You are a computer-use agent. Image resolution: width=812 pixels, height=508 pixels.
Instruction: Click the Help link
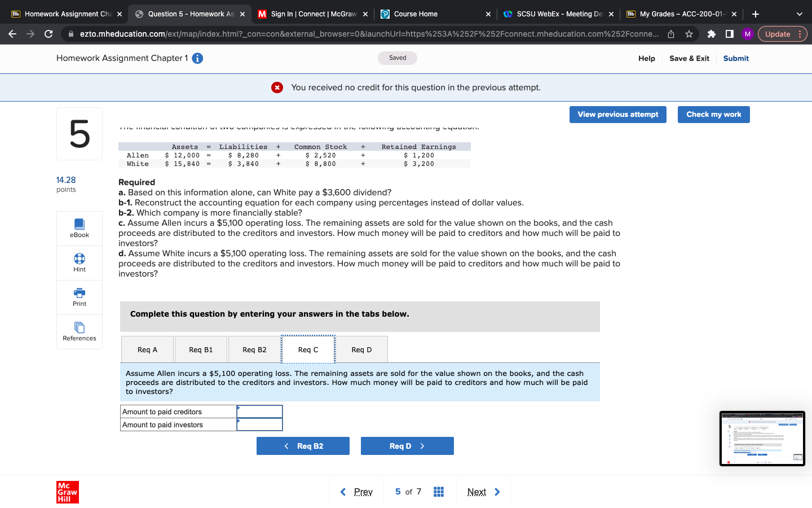(647, 58)
